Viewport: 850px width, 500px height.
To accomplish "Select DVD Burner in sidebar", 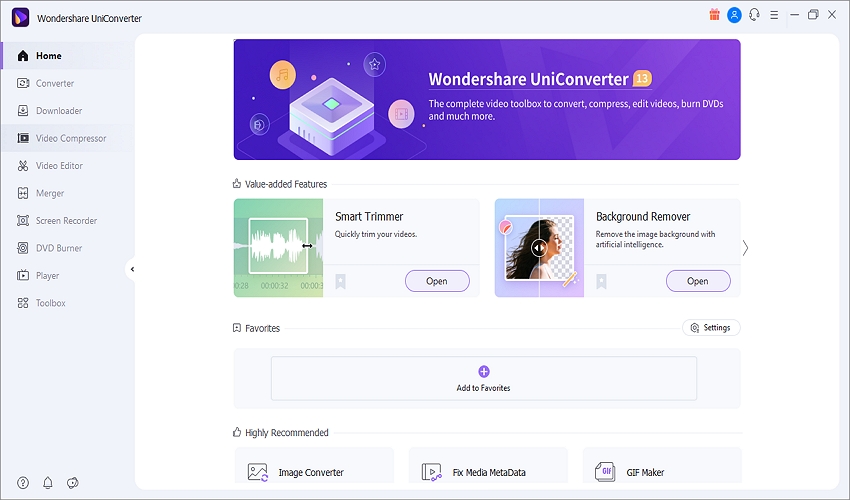I will [67, 248].
